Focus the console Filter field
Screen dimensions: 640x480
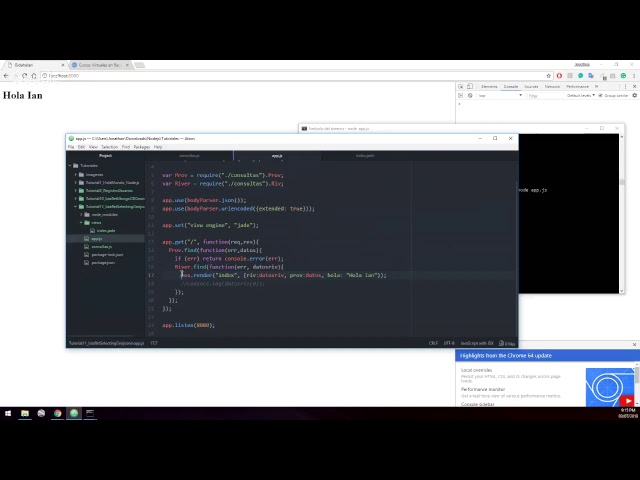pyautogui.click(x=545, y=96)
